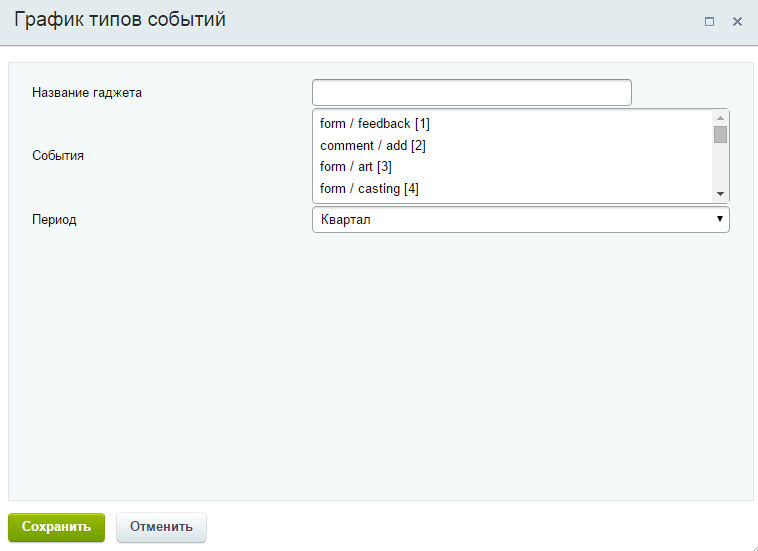Click the 'Период' field label
Screen dimensions: 758x551
tap(54, 220)
